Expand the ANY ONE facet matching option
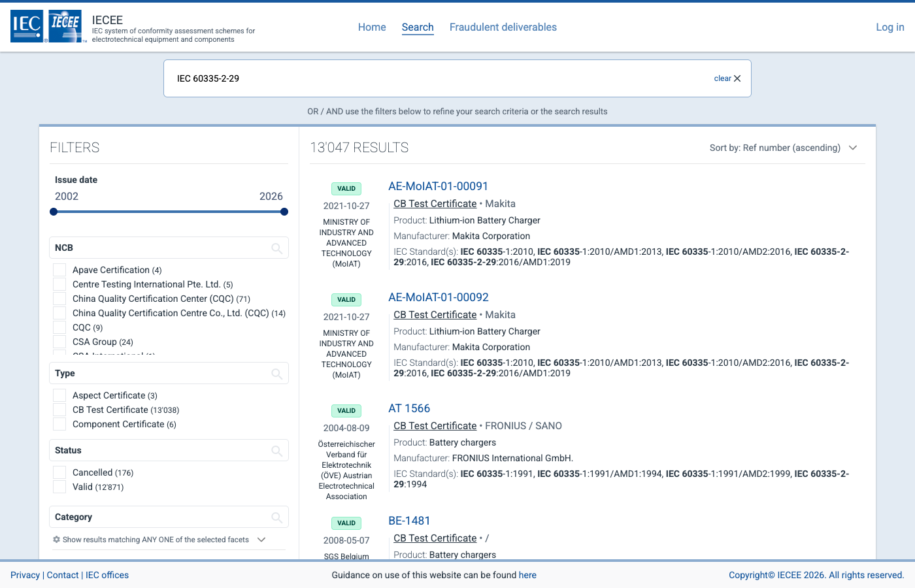Screen dimensions: 915x588 261,540
